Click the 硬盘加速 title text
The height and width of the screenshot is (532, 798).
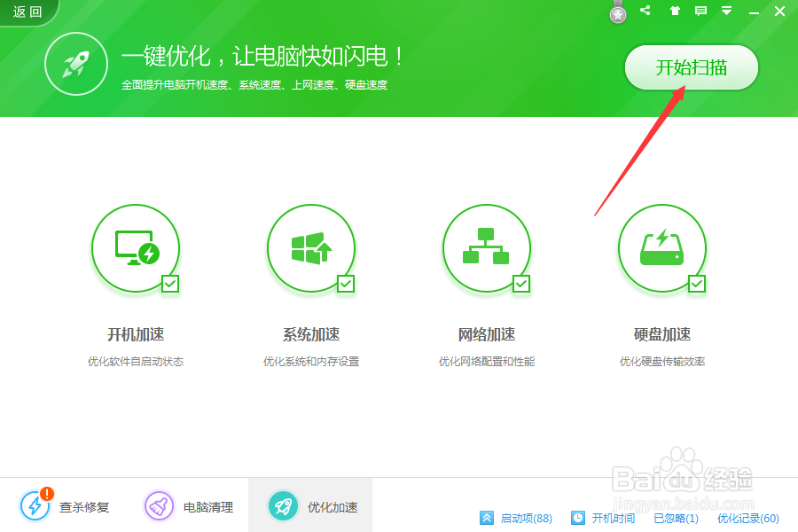(x=662, y=334)
